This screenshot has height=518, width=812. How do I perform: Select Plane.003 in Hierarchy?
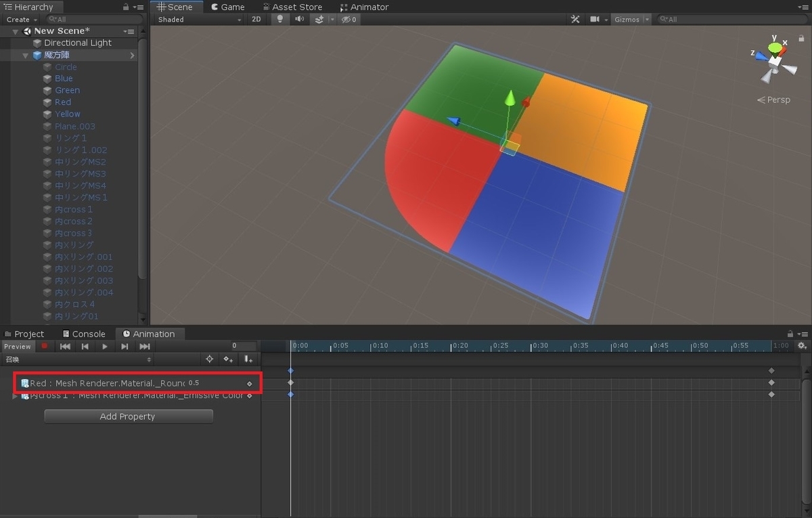(75, 126)
